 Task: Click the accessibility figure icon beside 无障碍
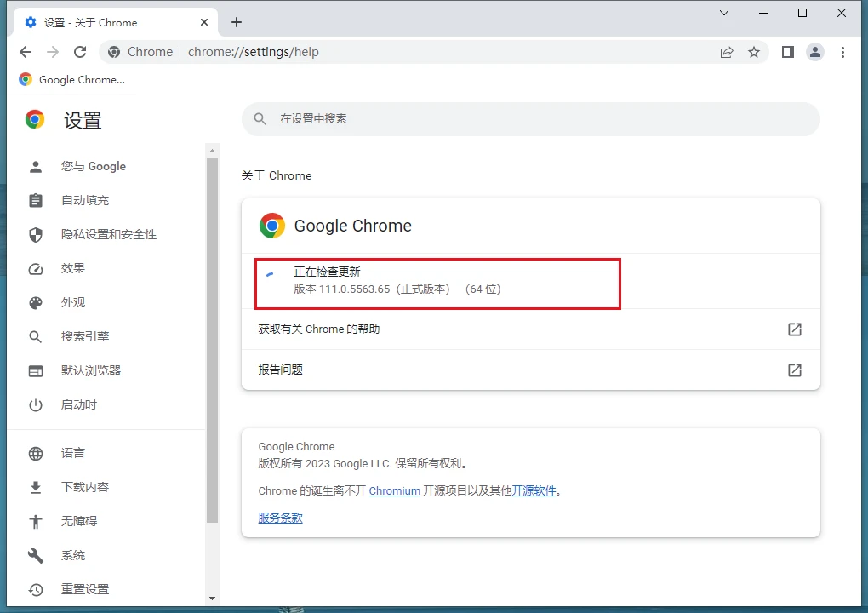tap(36, 522)
